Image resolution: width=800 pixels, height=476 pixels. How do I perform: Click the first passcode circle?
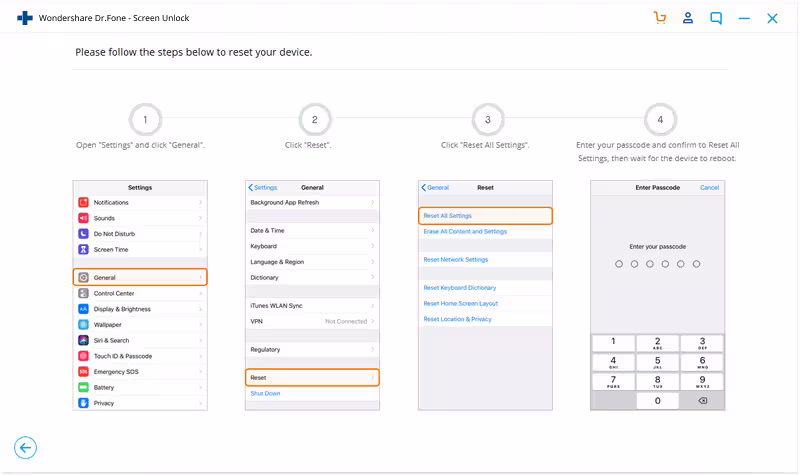point(619,264)
